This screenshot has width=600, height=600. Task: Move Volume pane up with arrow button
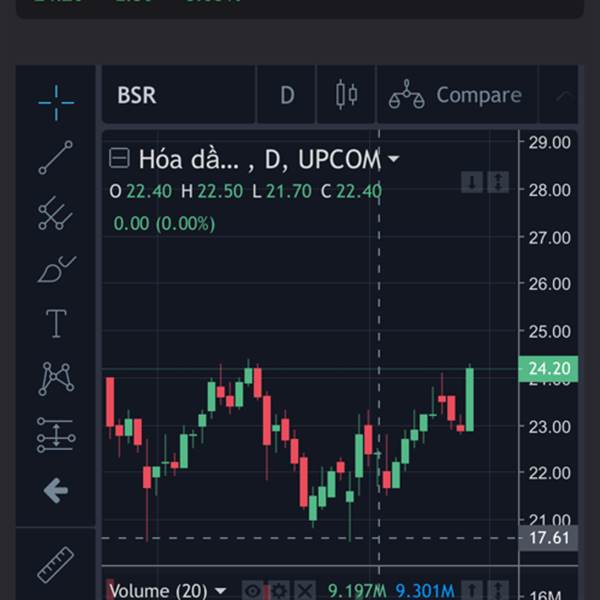[x=472, y=590]
